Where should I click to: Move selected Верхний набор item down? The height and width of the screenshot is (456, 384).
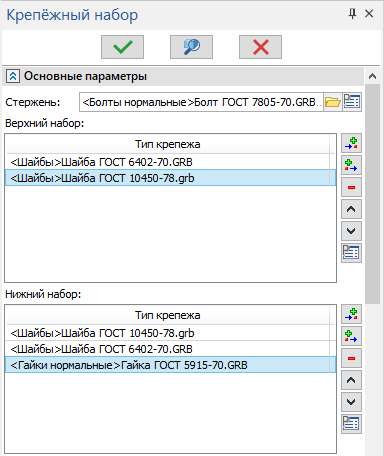pyautogui.click(x=351, y=231)
